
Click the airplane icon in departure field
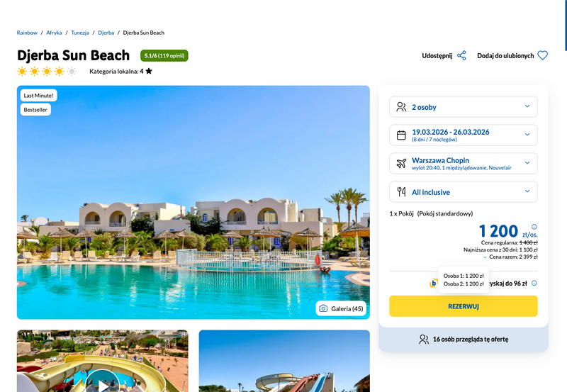pyautogui.click(x=401, y=164)
